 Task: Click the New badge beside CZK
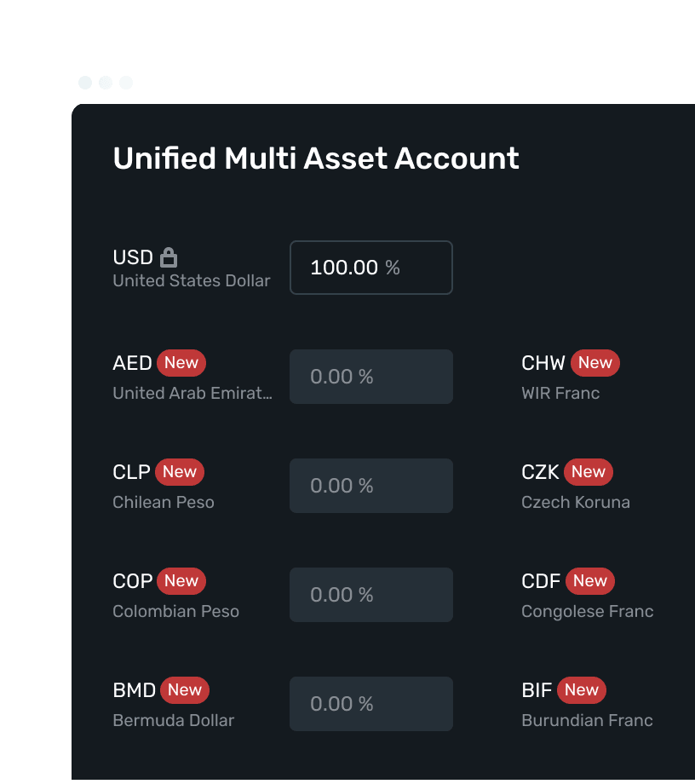588,472
